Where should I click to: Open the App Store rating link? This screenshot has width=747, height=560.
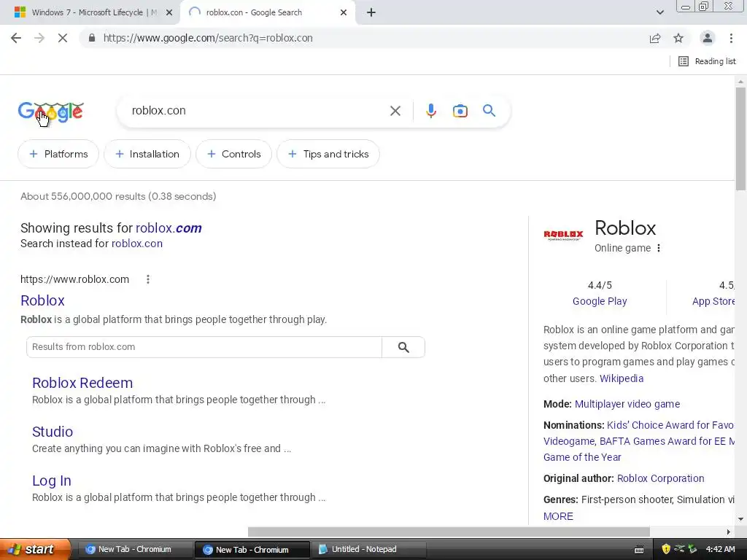(713, 301)
